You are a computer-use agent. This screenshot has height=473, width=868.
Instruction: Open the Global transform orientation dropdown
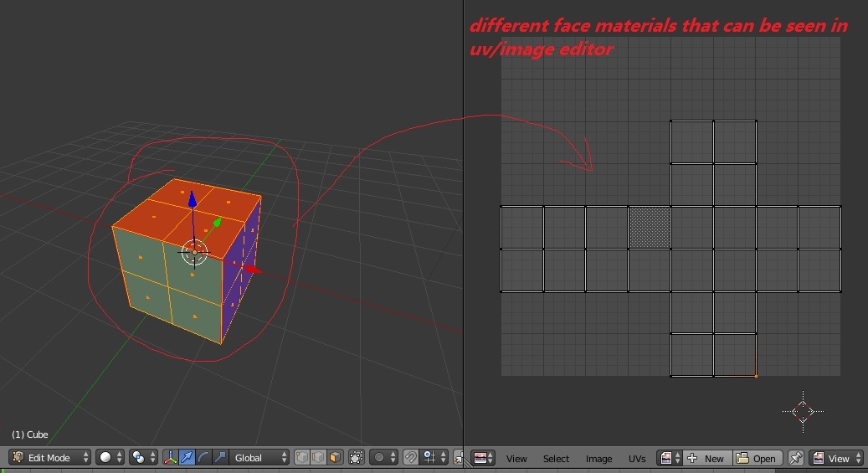click(x=258, y=458)
